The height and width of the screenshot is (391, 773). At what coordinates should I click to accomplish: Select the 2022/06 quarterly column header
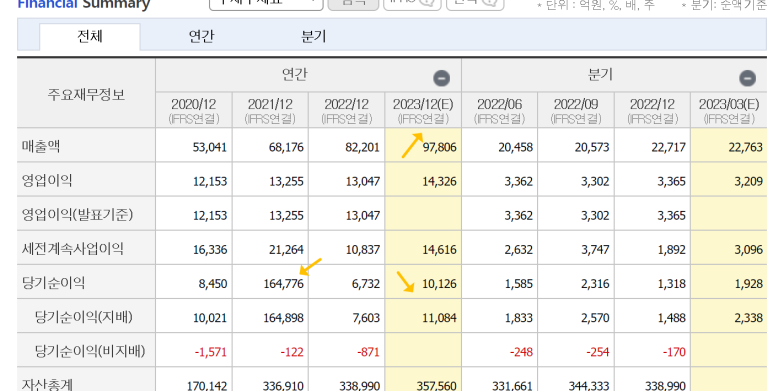click(499, 110)
